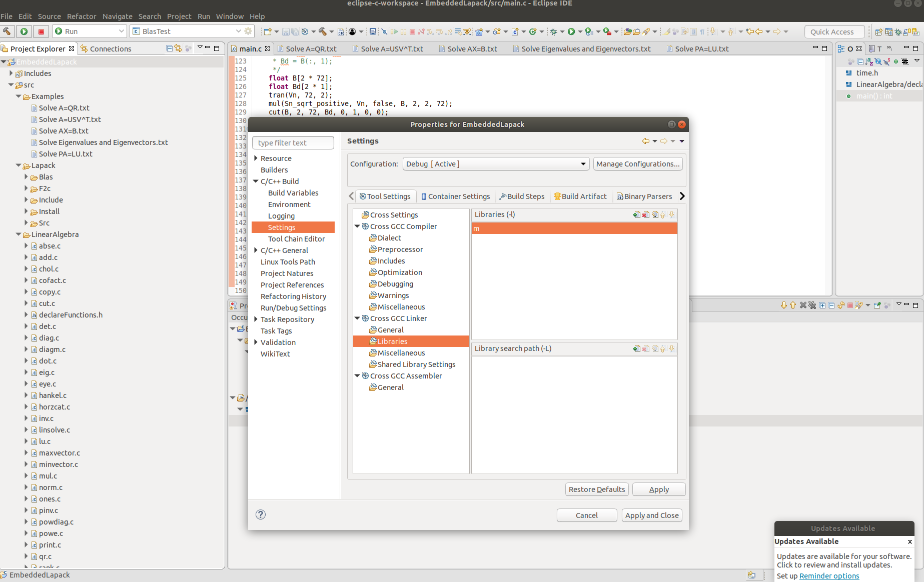Select Optimization under Cross GCC Compiler

coord(400,272)
